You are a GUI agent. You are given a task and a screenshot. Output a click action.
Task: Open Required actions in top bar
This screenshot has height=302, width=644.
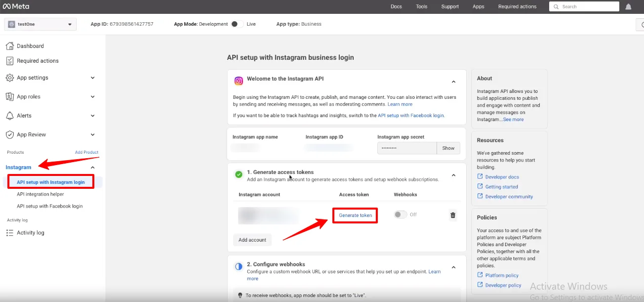(x=517, y=6)
